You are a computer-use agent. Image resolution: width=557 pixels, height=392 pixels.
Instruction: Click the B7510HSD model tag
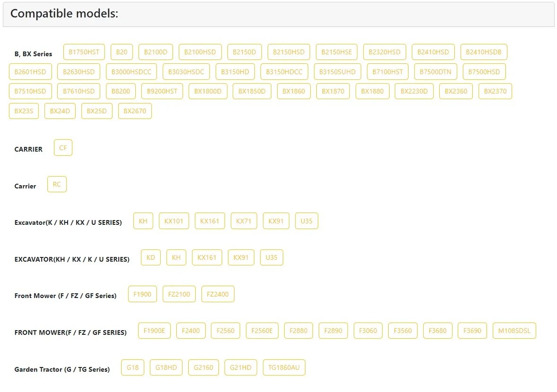30,91
